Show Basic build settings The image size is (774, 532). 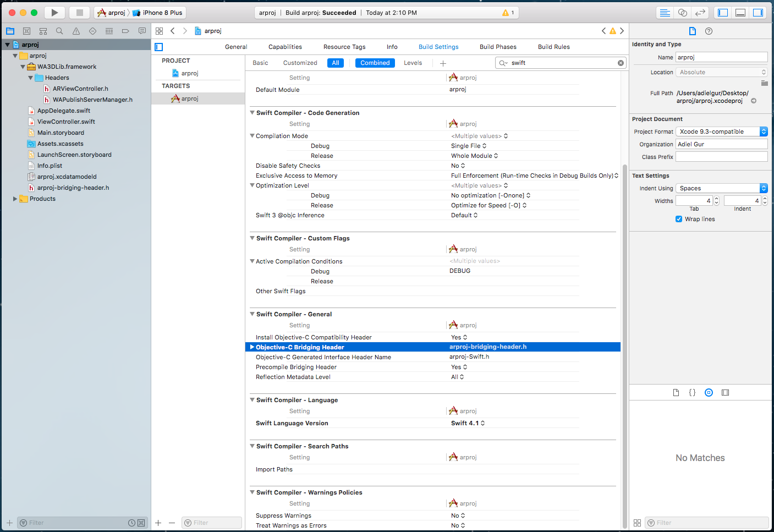tap(260, 63)
